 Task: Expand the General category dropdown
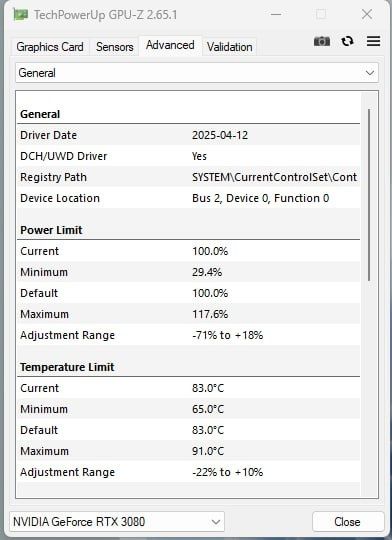197,73
